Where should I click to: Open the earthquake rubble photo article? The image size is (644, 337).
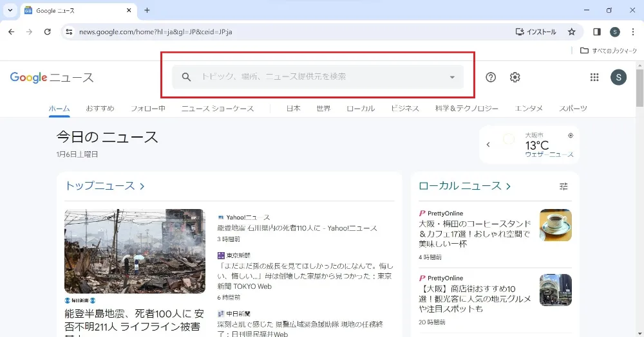click(x=135, y=251)
